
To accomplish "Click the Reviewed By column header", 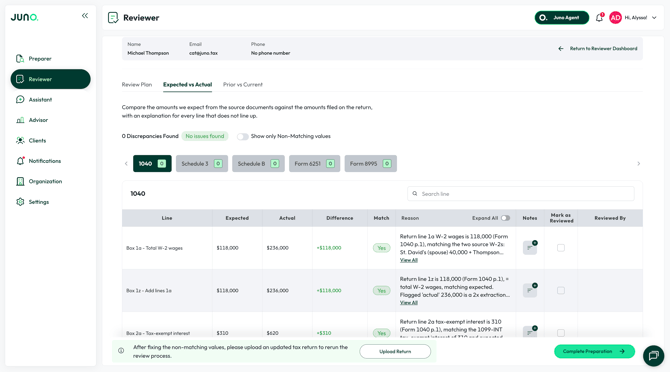I will (610, 218).
